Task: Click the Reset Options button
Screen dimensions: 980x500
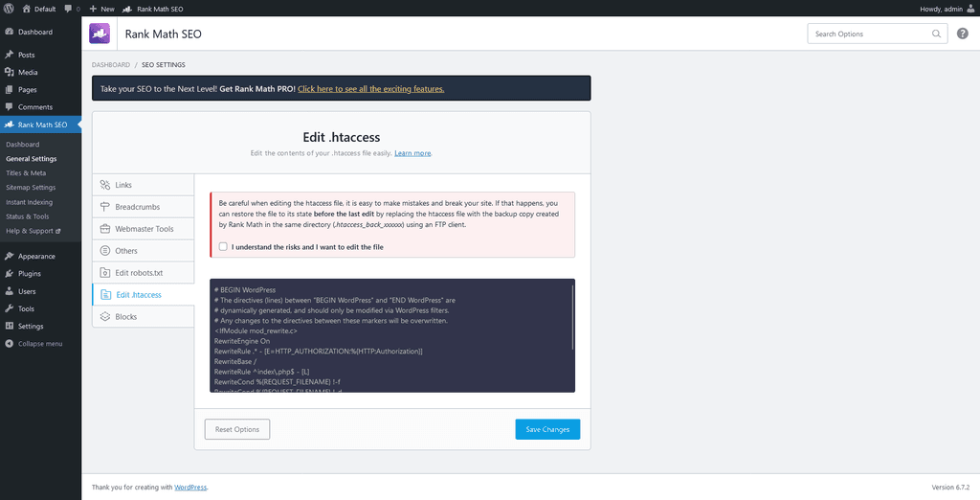Action: [237, 429]
